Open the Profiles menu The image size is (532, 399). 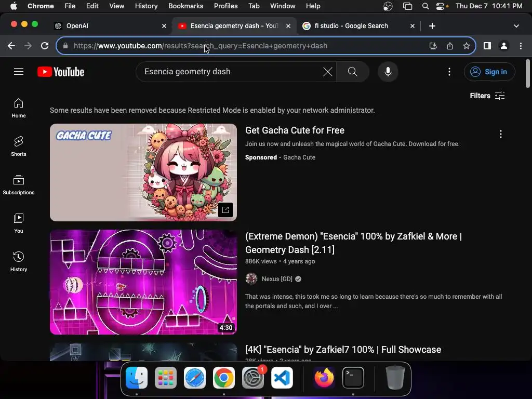point(225,6)
